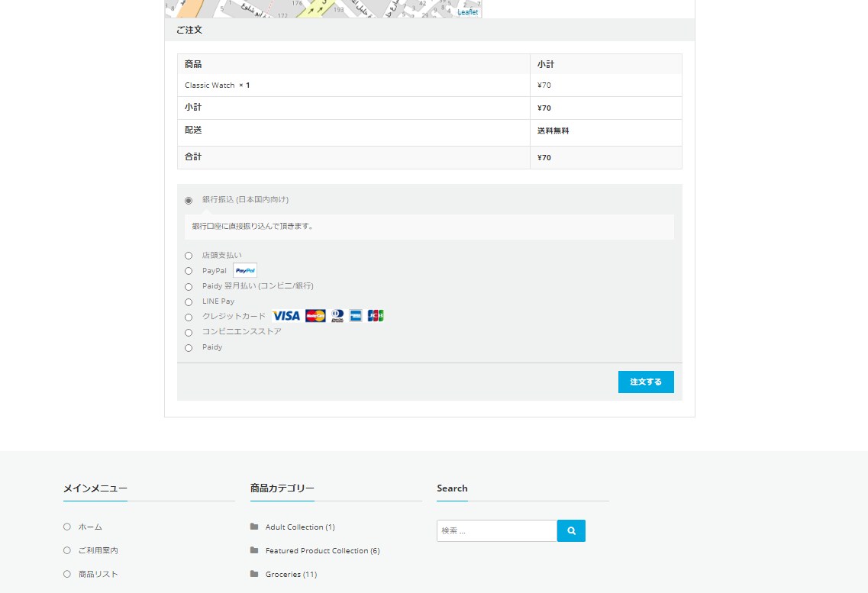Click the 銀行口座に直接振り込んで頂きます description

[253, 226]
